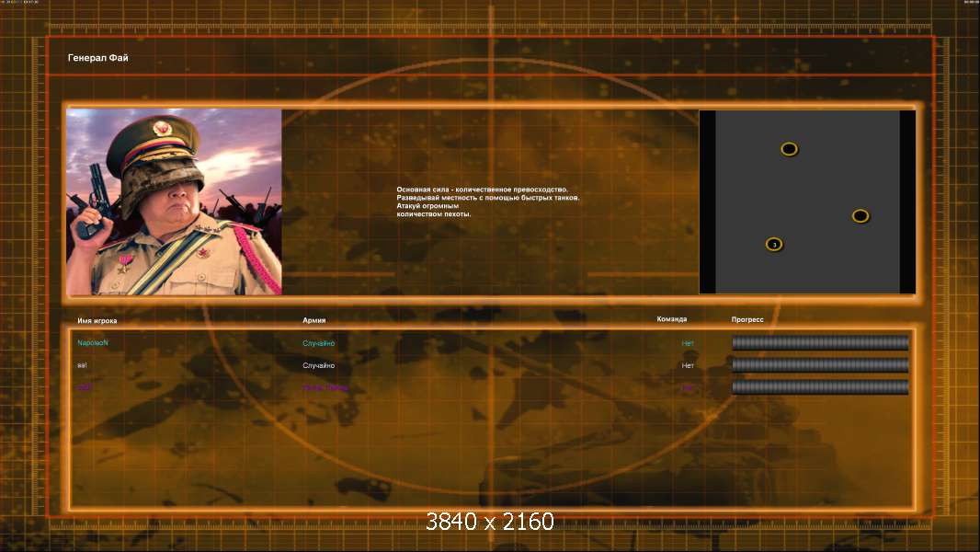Click the top start position marker on minimap
This screenshot has height=552, width=980.
[x=789, y=149]
